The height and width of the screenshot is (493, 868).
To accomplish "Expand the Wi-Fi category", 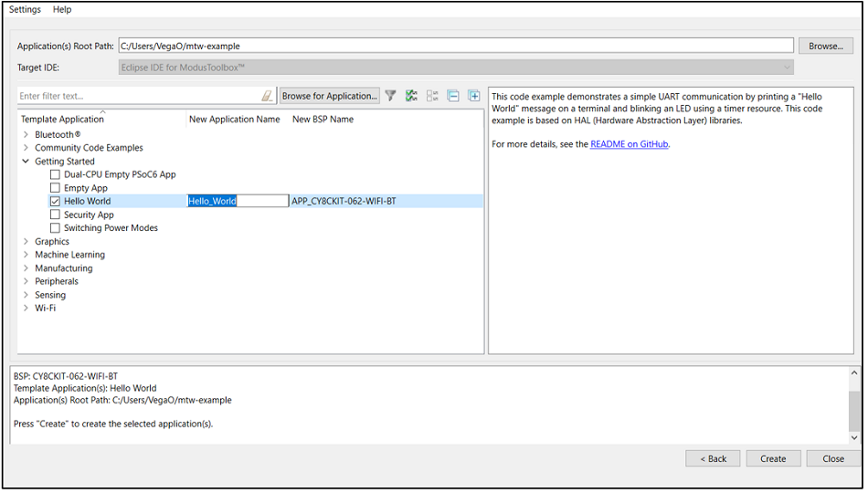I will coord(26,309).
